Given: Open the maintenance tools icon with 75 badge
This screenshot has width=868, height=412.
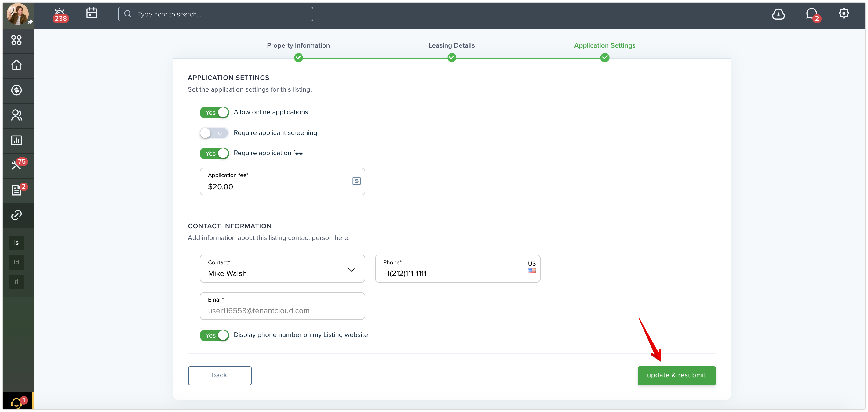Looking at the screenshot, I should (x=16, y=165).
